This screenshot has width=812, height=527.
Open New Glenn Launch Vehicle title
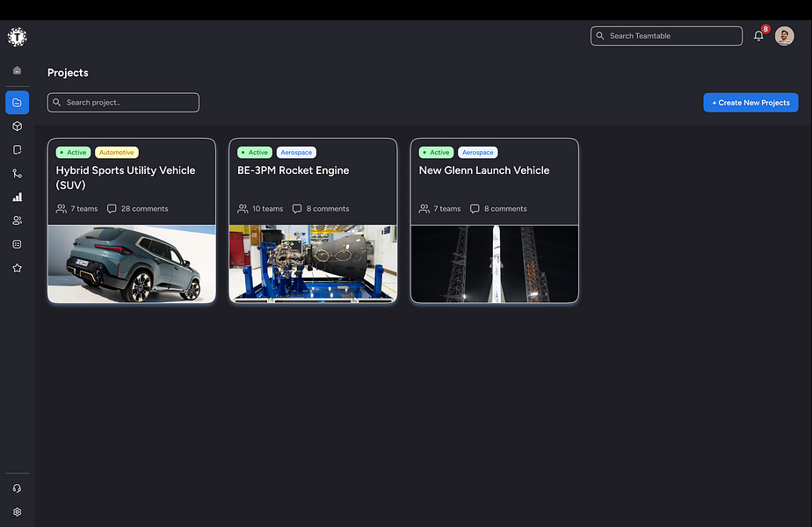click(x=484, y=170)
